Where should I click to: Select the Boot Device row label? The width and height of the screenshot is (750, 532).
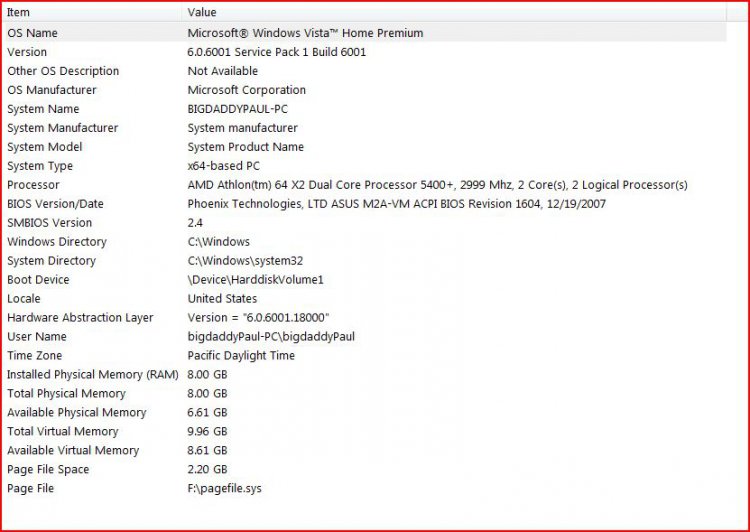point(38,280)
